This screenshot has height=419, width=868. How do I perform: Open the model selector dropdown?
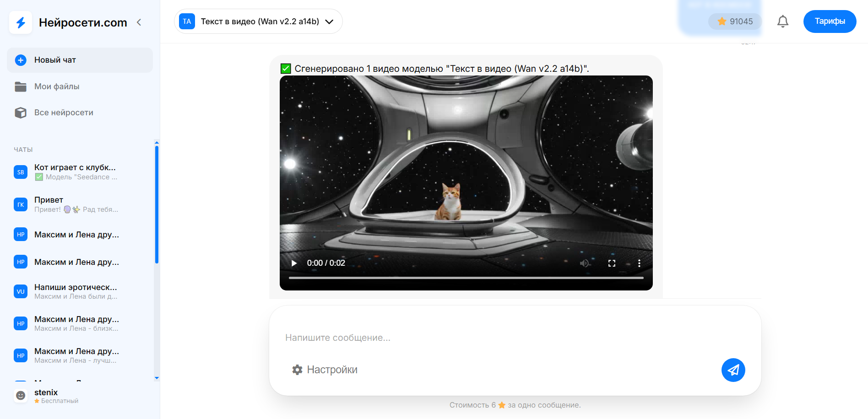[x=258, y=21]
